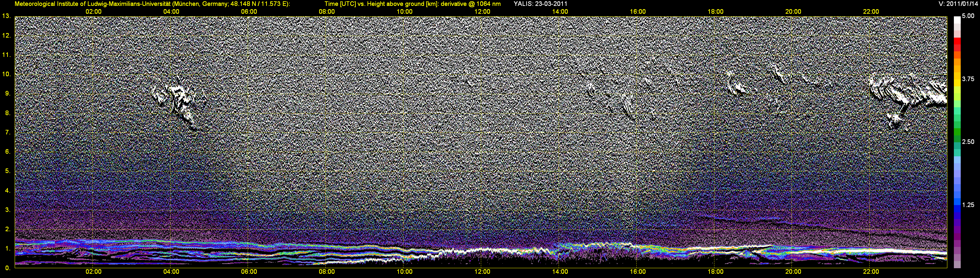
Task: Click 16:00 on the bottom time axis
Action: tap(638, 272)
